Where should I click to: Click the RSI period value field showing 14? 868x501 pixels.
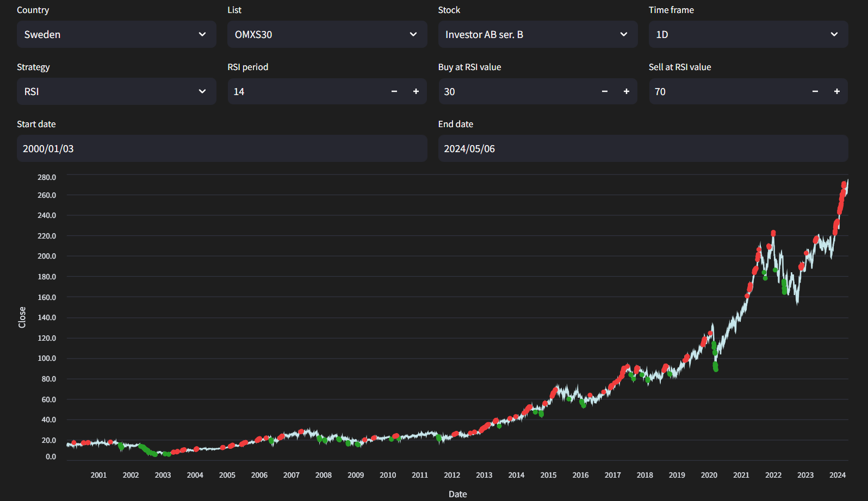point(306,91)
